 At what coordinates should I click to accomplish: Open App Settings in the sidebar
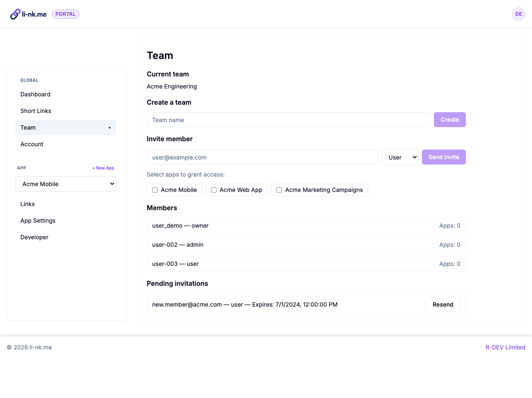(x=38, y=221)
